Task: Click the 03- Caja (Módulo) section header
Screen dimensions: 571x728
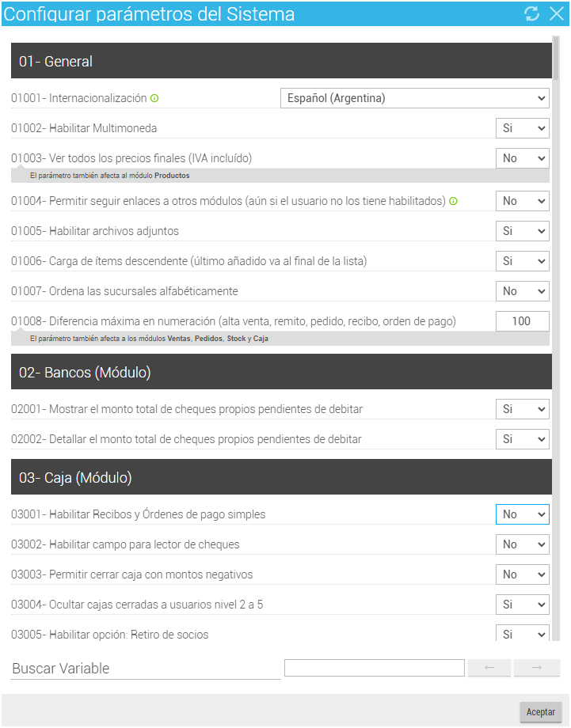Action: [x=282, y=477]
